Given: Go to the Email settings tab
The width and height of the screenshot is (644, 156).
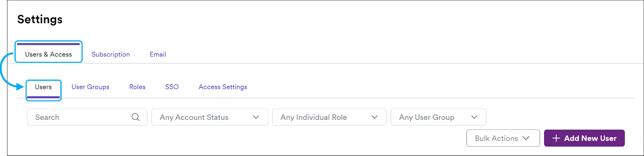Looking at the screenshot, I should coord(158,54).
